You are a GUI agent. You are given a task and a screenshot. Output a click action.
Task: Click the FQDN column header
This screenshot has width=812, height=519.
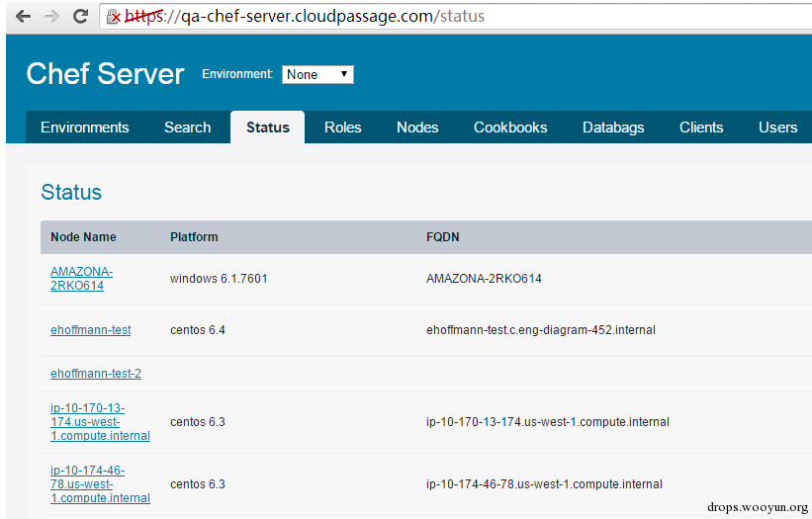443,237
